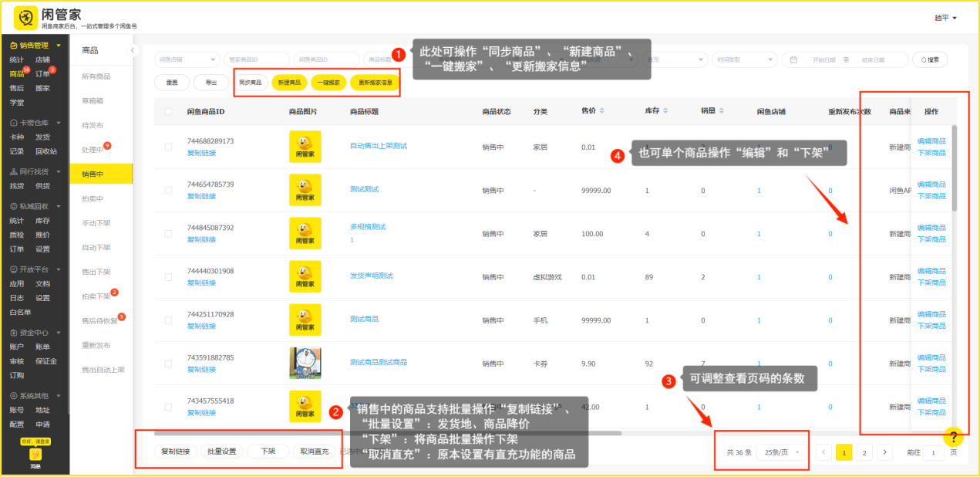Click the 管家商品ID search input field
Screen dimensions: 980x477
(256, 59)
